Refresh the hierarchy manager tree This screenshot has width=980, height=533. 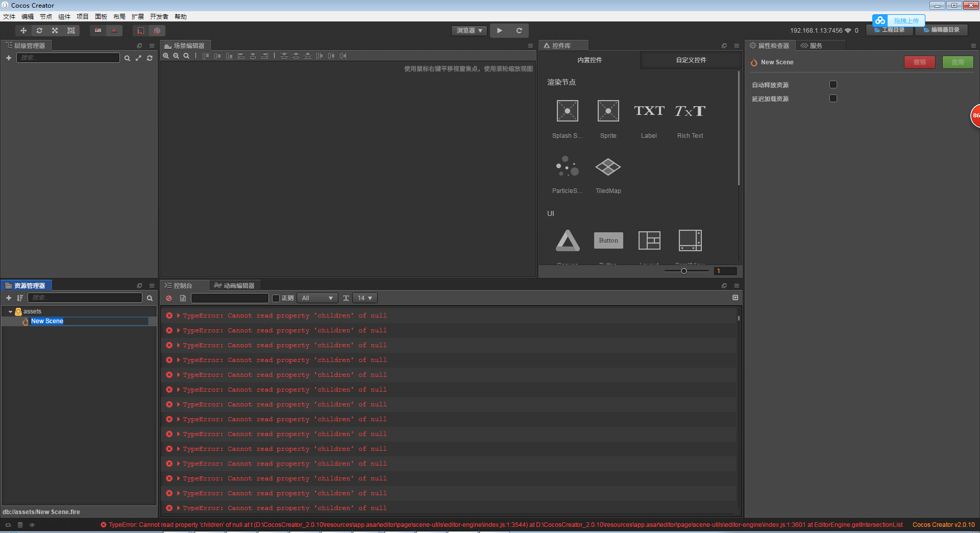pos(150,58)
